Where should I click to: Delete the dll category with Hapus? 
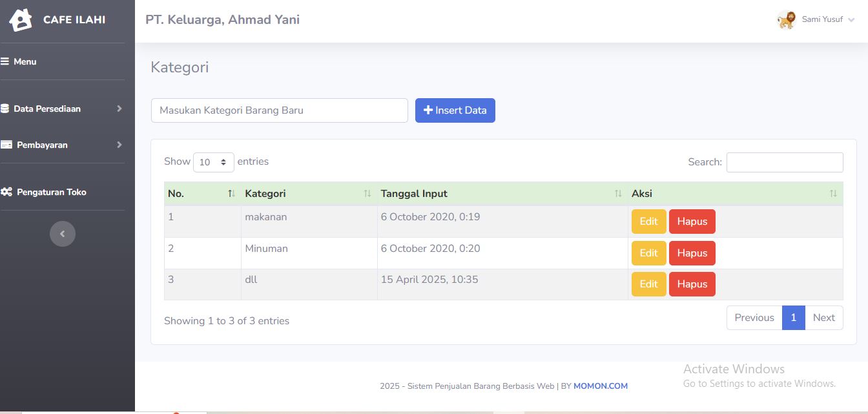692,284
